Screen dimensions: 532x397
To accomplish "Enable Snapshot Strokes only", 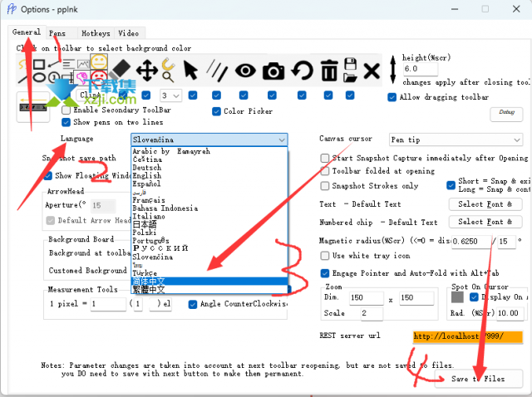I will (325, 186).
